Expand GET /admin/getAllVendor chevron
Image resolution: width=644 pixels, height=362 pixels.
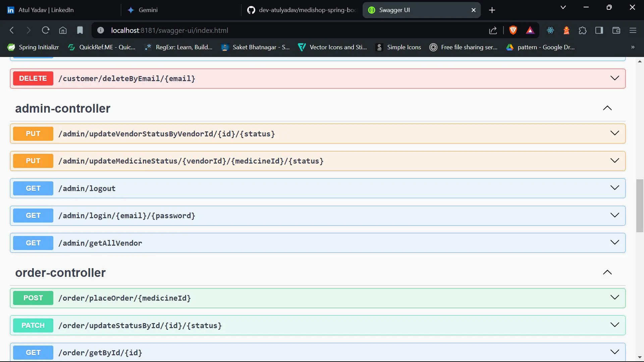pyautogui.click(x=614, y=242)
